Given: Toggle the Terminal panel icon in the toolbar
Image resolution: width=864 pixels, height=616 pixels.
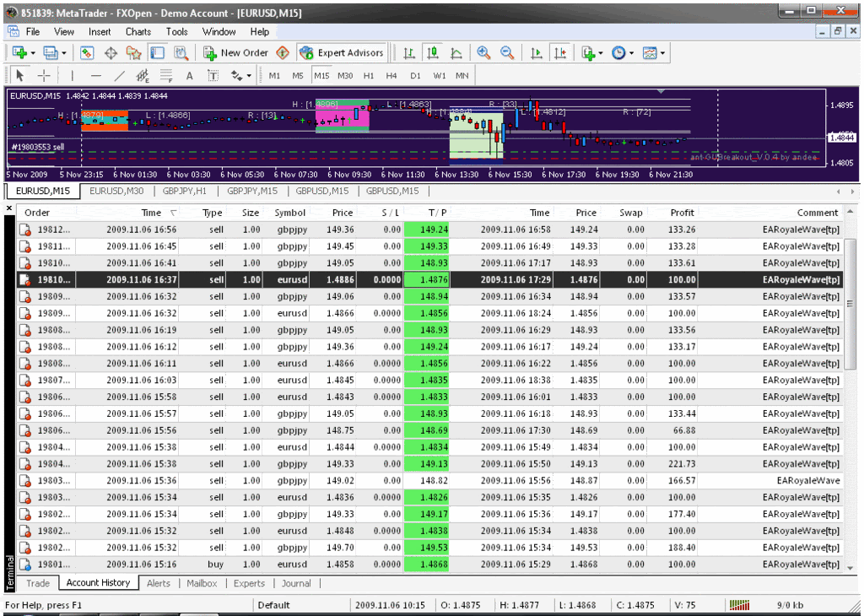Looking at the screenshot, I should tap(158, 53).
